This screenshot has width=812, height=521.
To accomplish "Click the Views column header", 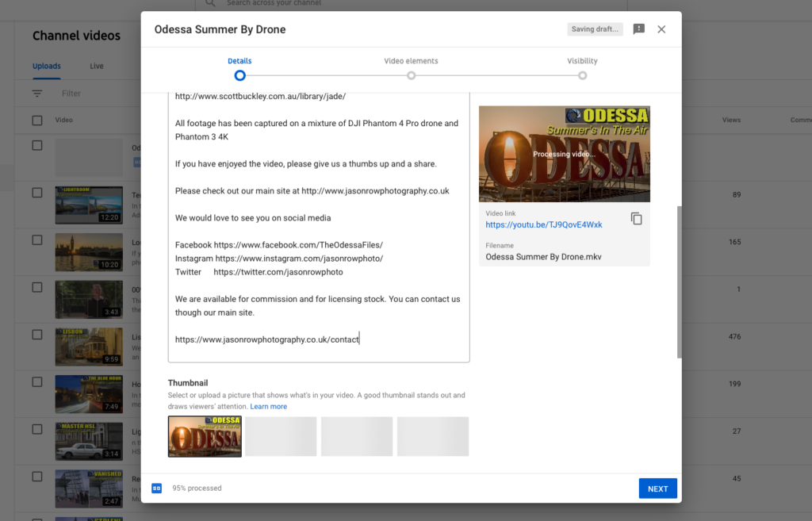I will click(731, 121).
